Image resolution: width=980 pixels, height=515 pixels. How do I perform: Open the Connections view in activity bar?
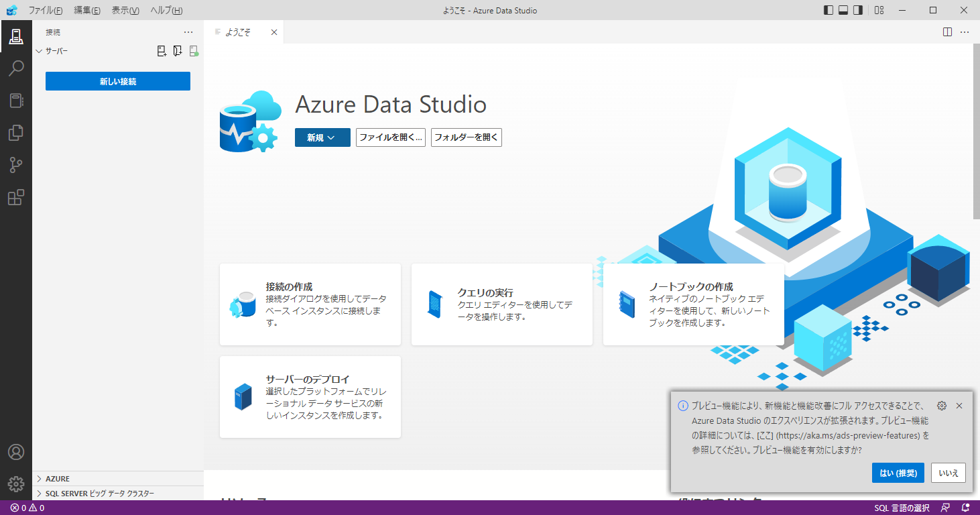[x=16, y=36]
